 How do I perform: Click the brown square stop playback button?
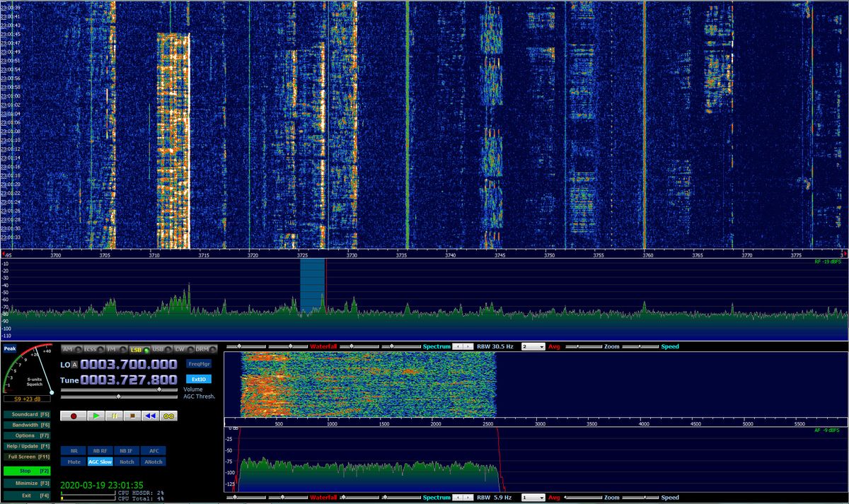coord(132,416)
